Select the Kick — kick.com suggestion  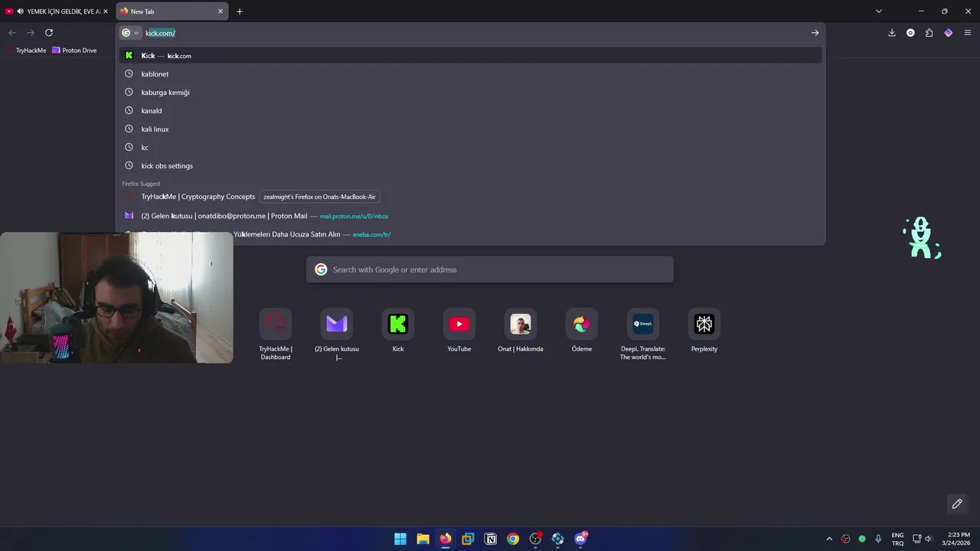click(471, 56)
